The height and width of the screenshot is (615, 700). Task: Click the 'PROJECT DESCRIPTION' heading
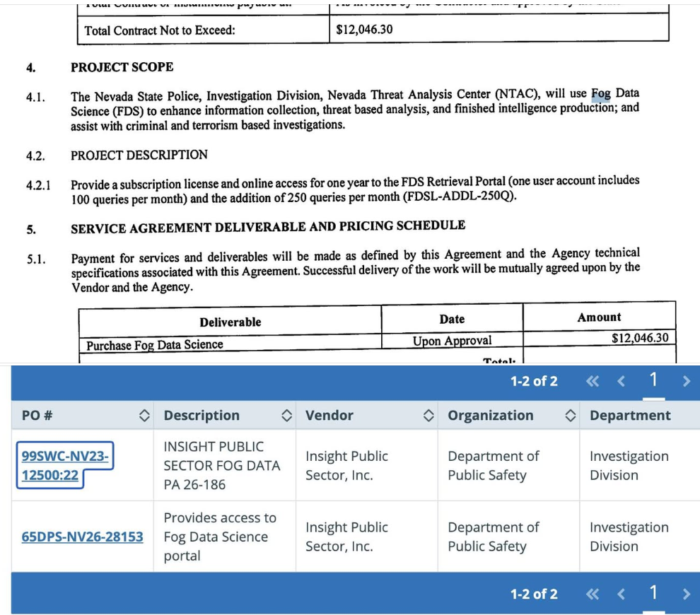click(139, 155)
